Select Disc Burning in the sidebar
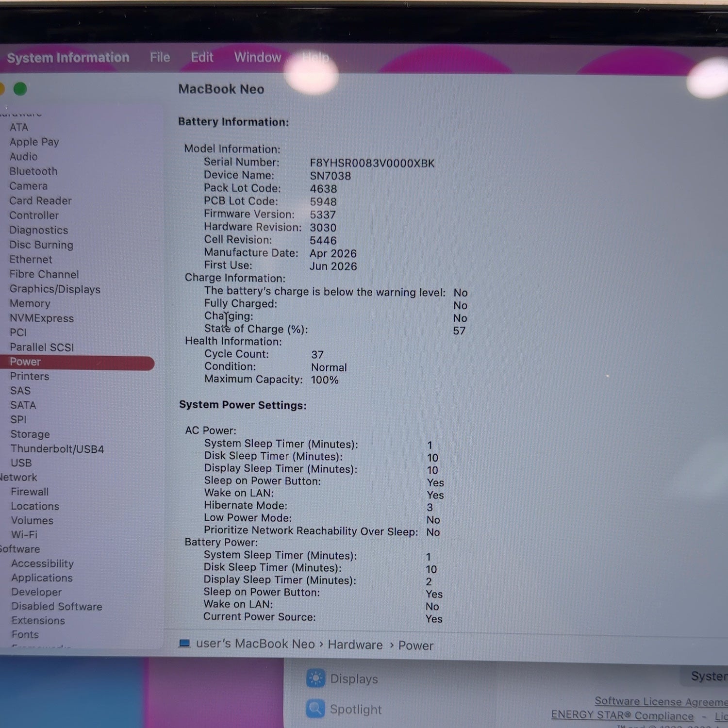The height and width of the screenshot is (728, 728). coord(41,245)
